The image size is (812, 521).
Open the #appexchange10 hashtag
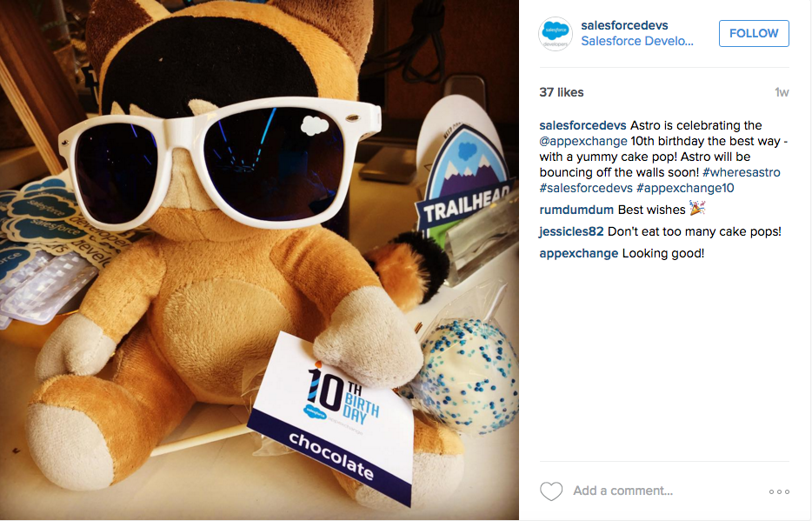[685, 188]
